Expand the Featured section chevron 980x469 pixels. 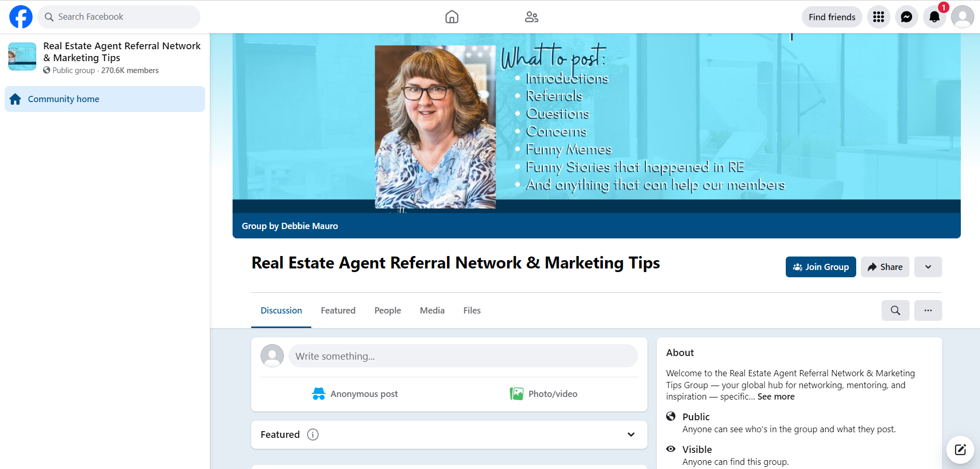pos(631,435)
